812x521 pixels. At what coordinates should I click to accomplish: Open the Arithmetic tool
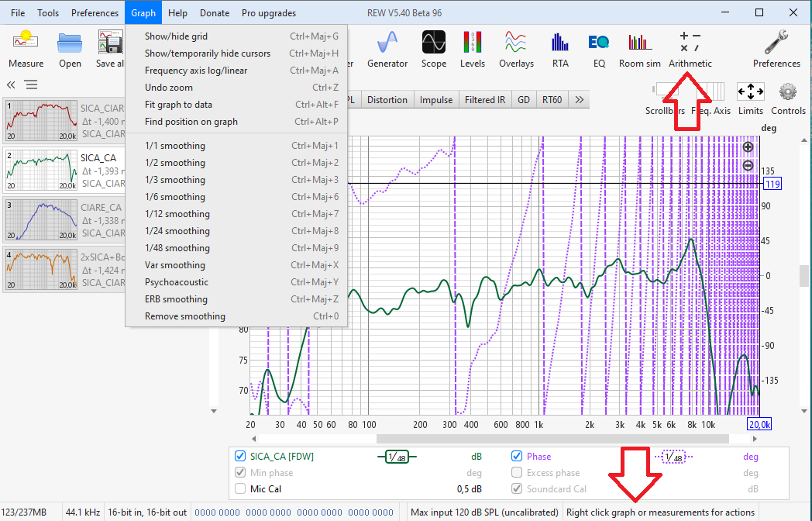690,47
